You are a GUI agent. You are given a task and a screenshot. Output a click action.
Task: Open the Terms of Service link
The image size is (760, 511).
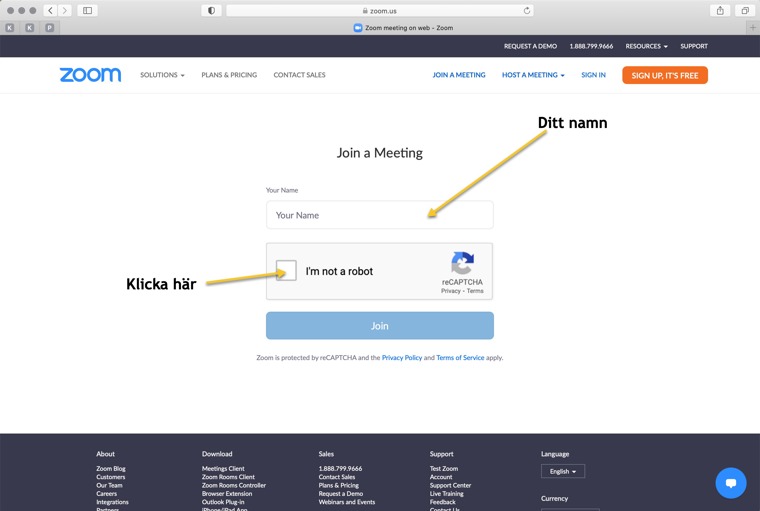coord(460,357)
